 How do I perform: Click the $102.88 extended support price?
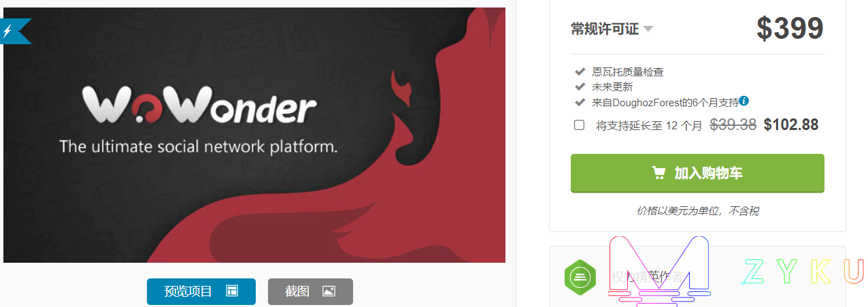(791, 125)
